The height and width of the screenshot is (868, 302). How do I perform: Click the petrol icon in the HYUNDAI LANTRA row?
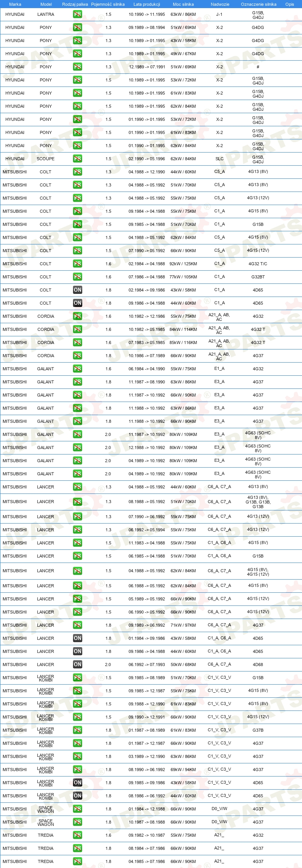(77, 14)
